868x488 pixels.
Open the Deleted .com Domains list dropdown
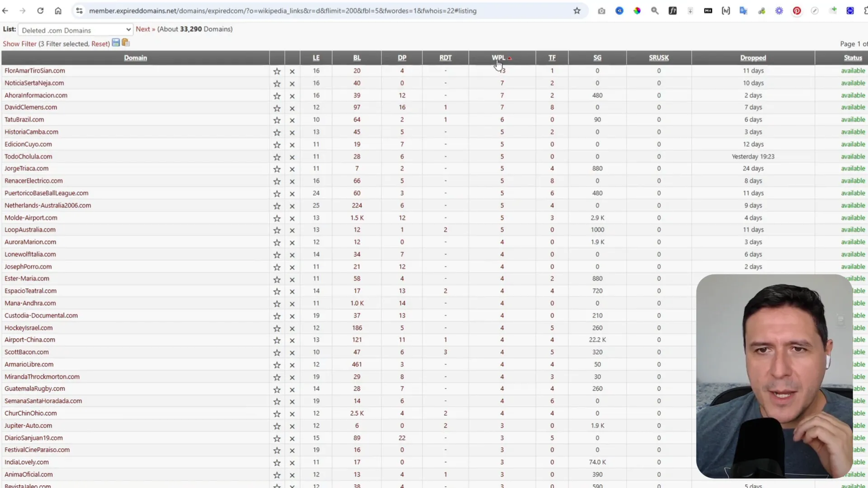tap(75, 30)
